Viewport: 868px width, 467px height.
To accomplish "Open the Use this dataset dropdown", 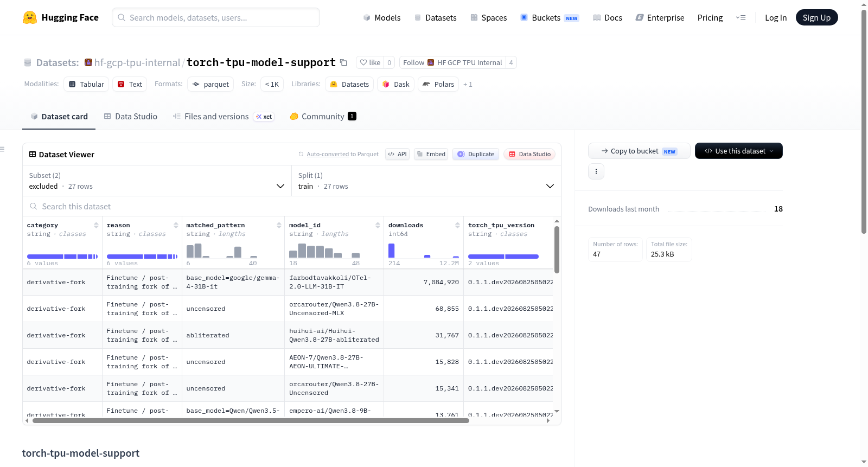I will coord(739,151).
